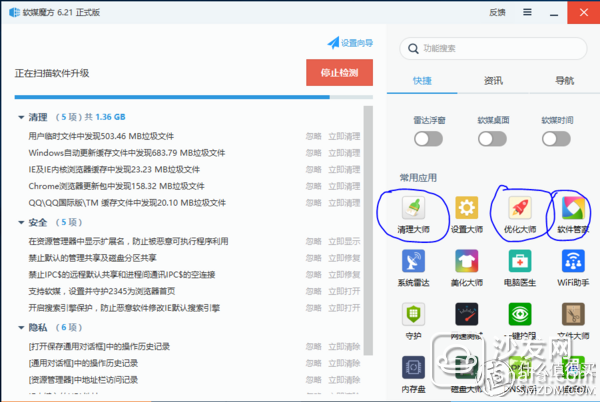Click 立即清除 for 资源管理器地址栏 row

(x=344, y=380)
